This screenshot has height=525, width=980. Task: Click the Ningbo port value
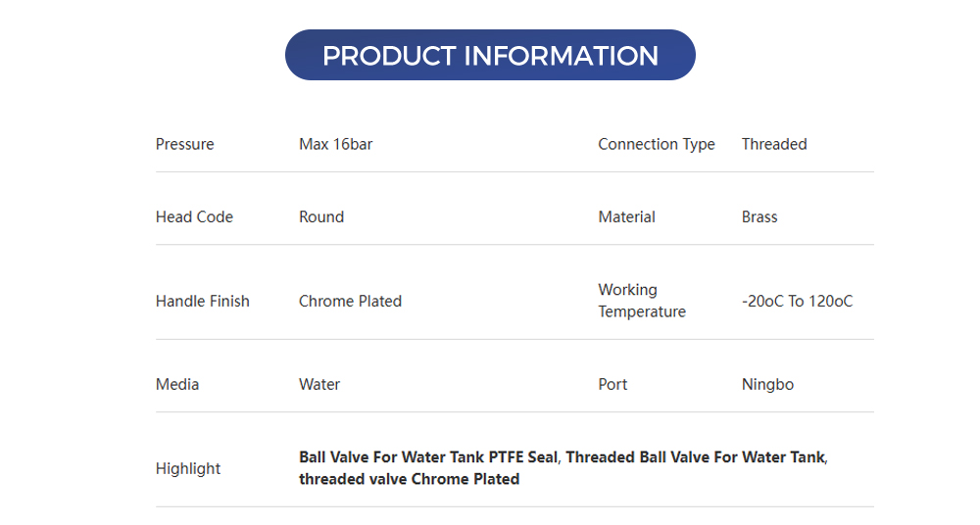[767, 384]
